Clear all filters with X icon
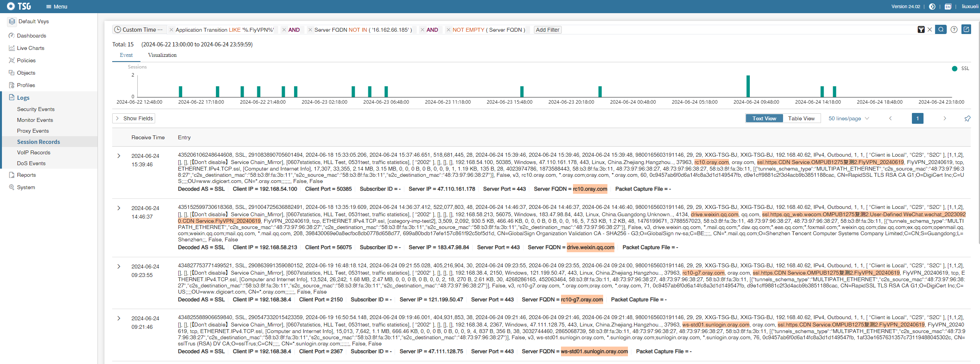980x364 pixels. point(930,30)
